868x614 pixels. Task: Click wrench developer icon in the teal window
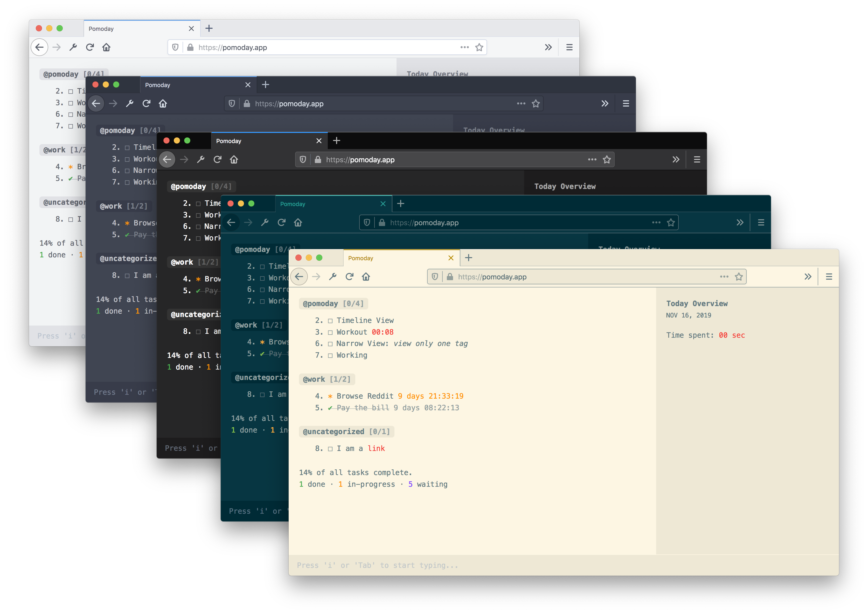265,222
